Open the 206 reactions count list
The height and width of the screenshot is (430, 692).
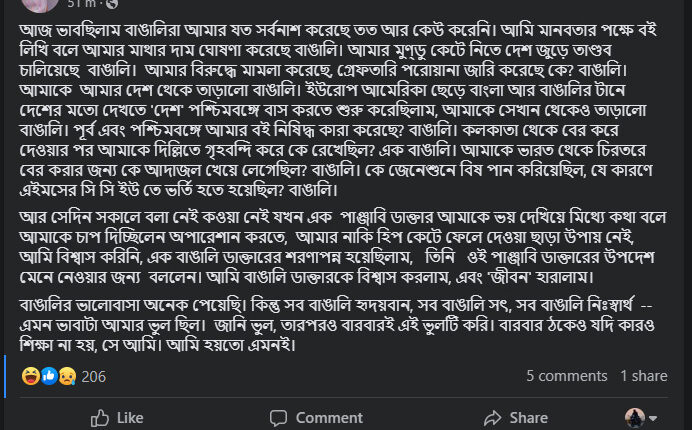point(93,376)
